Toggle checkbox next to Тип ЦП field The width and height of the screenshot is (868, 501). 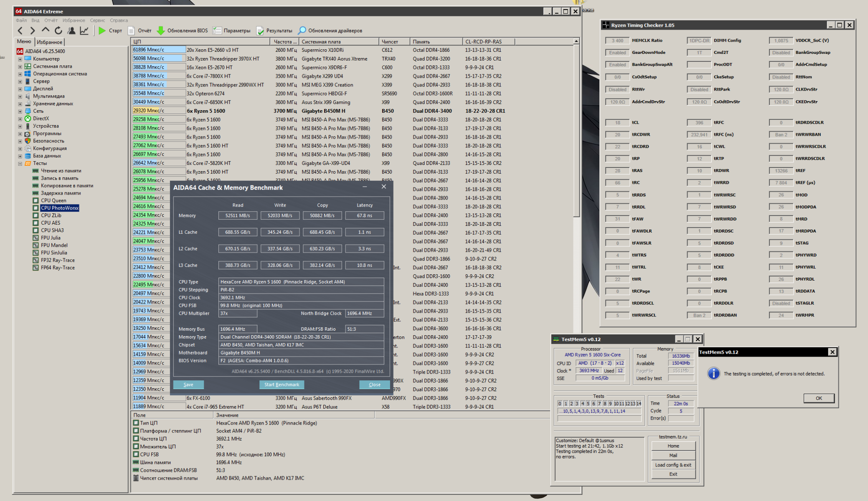(x=136, y=423)
